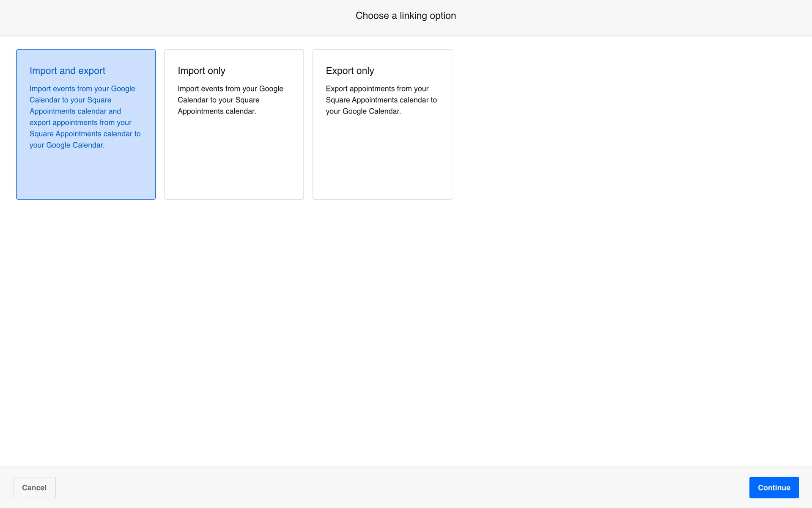
Task: Click blank blue space at bottom of selected card
Action: 86,178
